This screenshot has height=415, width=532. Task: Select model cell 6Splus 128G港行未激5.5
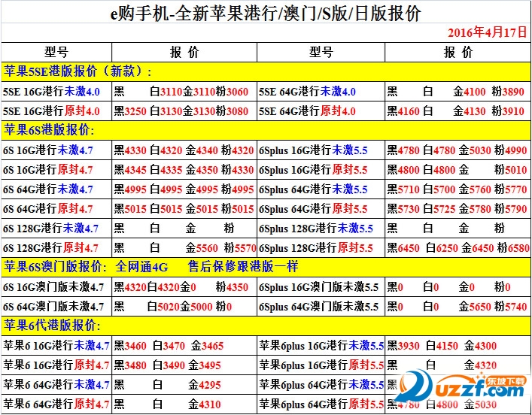316,229
